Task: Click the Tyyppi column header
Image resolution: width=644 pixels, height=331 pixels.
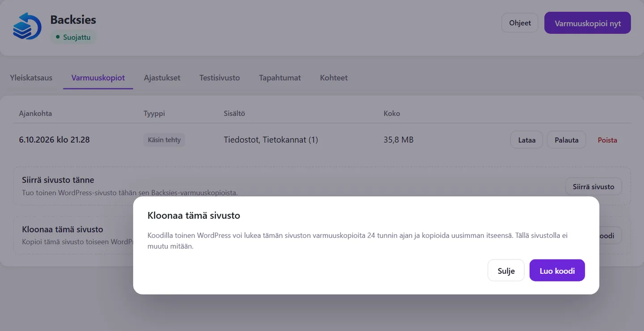Action: point(154,113)
